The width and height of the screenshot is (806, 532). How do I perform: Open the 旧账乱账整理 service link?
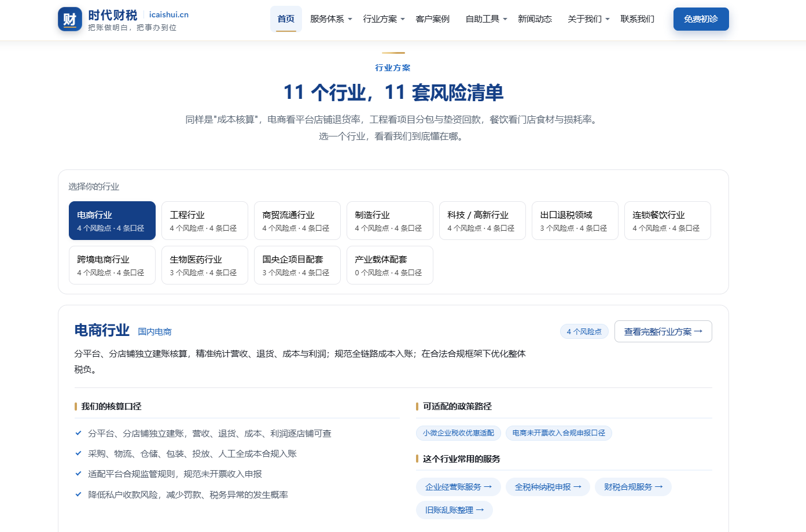pos(454,510)
